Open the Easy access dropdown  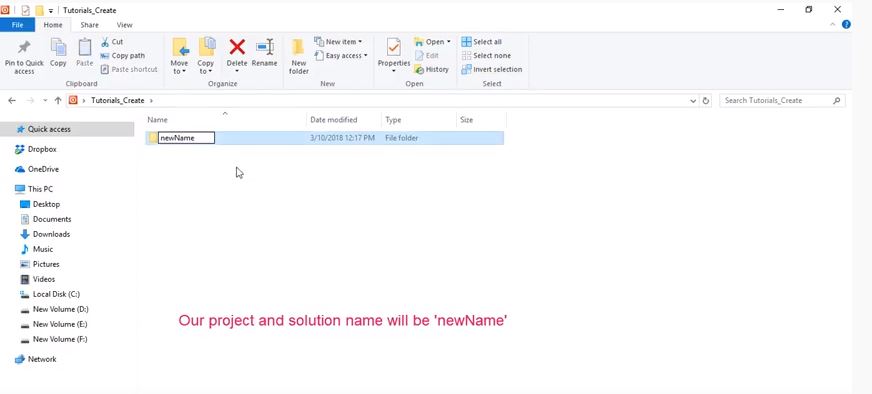[340, 56]
